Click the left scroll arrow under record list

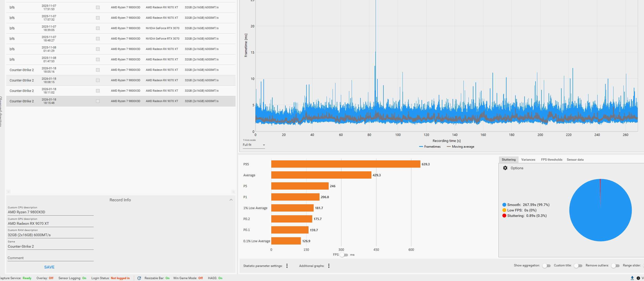[9, 192]
